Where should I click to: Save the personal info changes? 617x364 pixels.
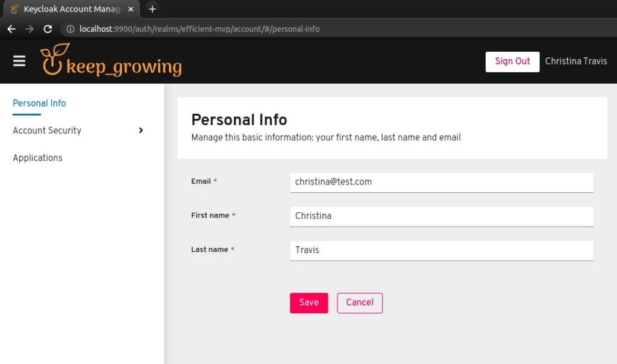[309, 303]
